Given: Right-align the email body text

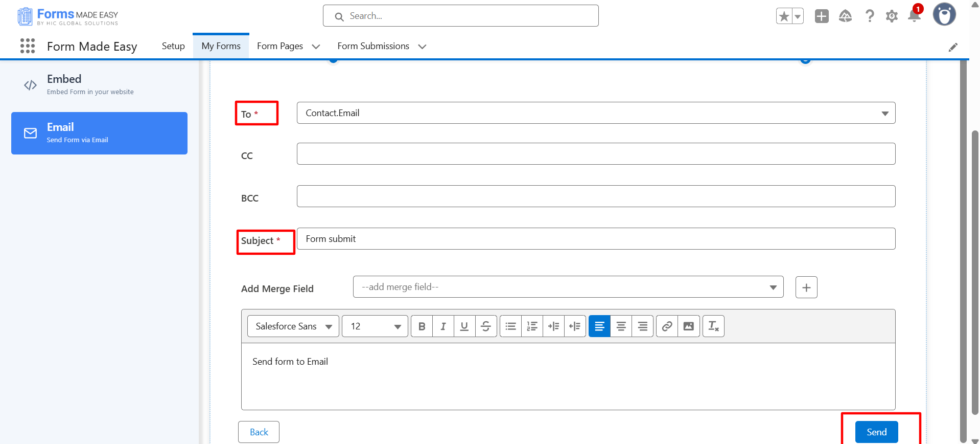Looking at the screenshot, I should pos(642,326).
